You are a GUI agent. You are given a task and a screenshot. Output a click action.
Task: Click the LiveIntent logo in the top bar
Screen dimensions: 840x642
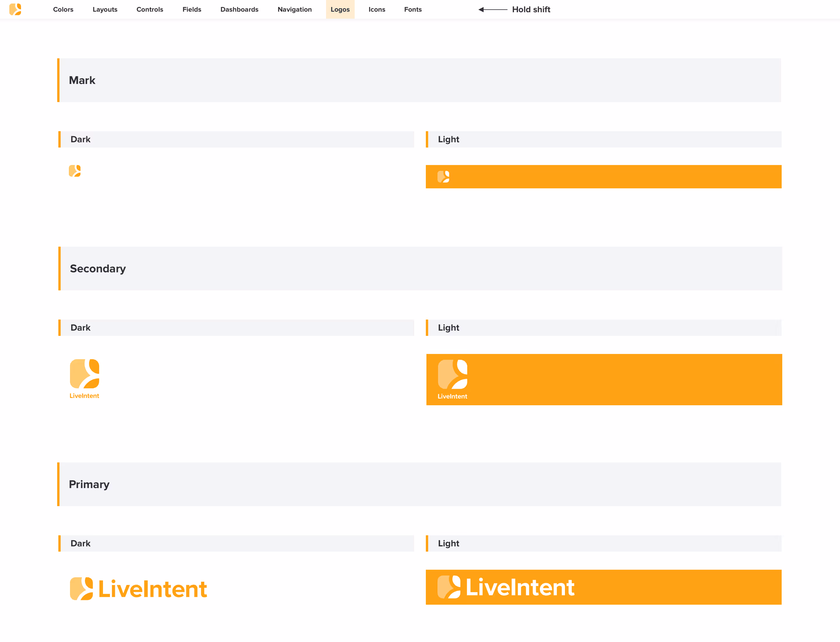tap(15, 9)
